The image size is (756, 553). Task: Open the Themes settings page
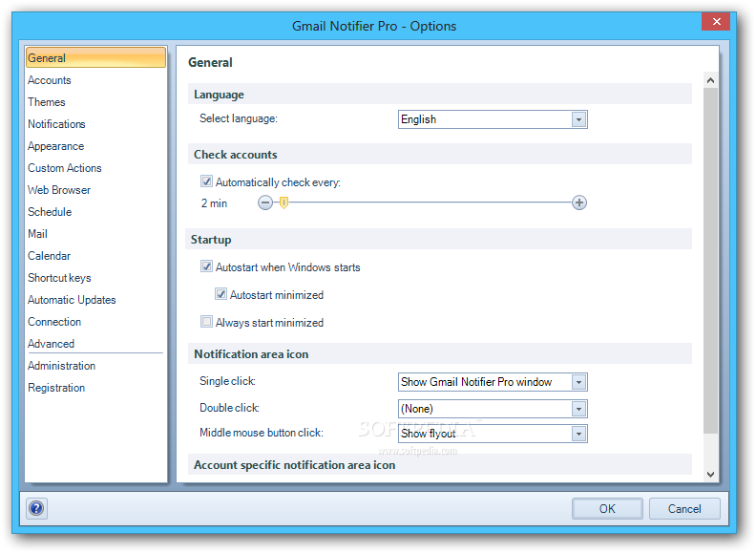click(x=46, y=102)
